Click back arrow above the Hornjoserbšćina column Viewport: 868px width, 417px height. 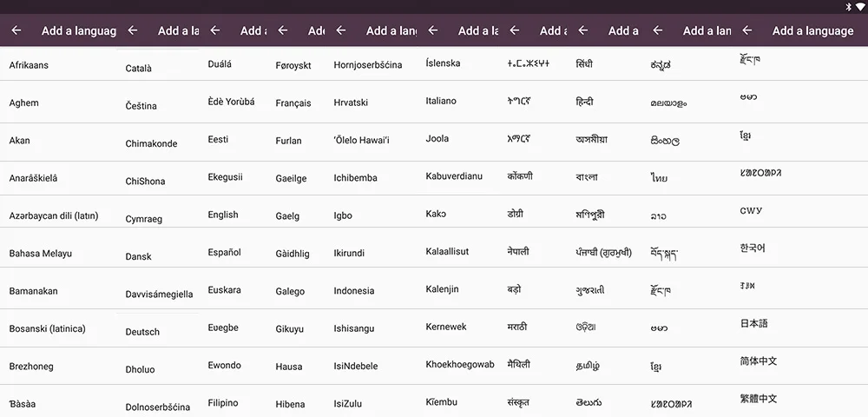click(341, 30)
